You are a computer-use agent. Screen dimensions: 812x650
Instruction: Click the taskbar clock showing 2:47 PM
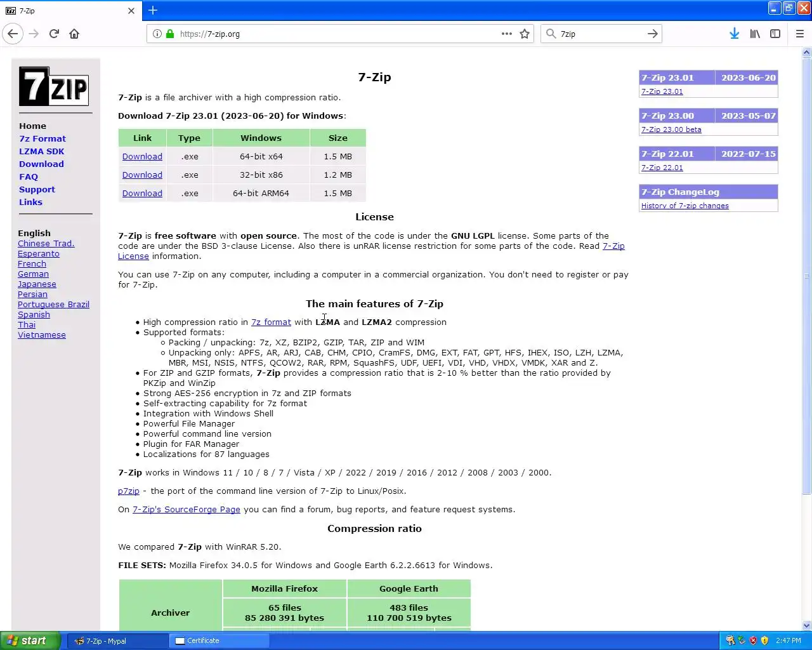pyautogui.click(x=789, y=640)
